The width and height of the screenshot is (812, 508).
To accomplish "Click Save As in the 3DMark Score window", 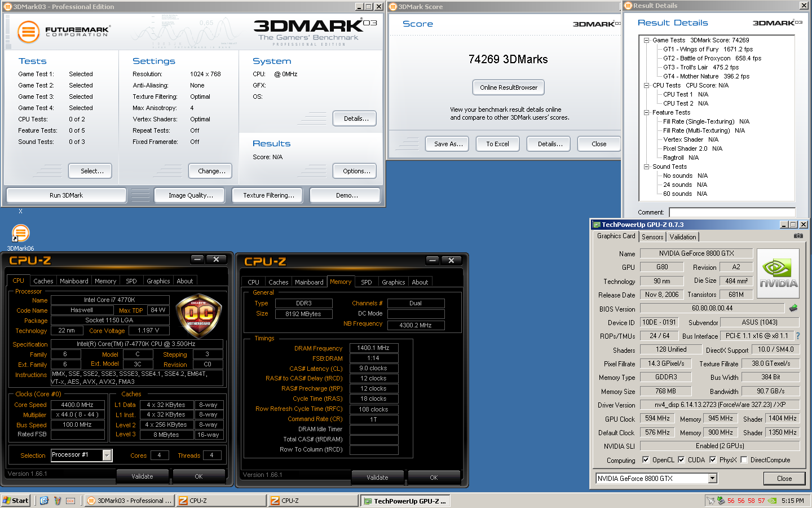I will (448, 144).
